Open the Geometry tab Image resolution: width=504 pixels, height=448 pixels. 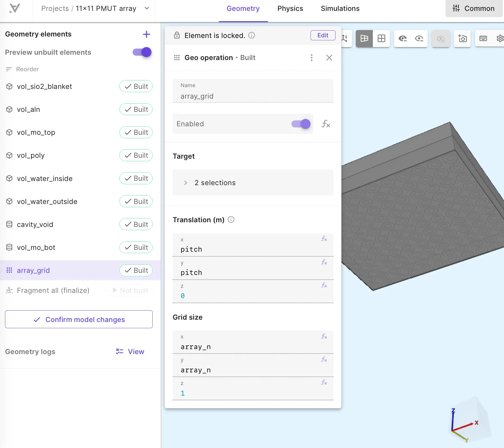pyautogui.click(x=243, y=9)
